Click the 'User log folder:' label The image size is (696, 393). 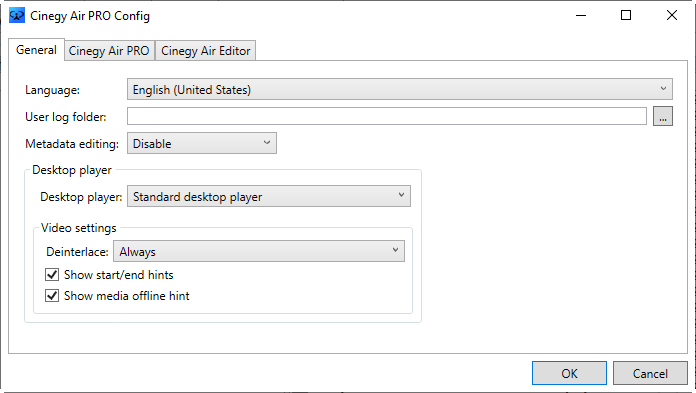click(x=66, y=117)
